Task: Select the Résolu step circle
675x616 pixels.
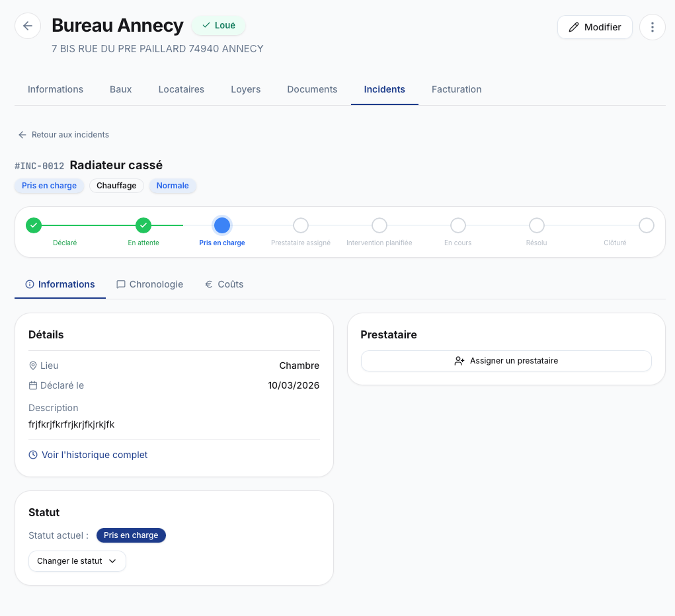Action: 537,225
